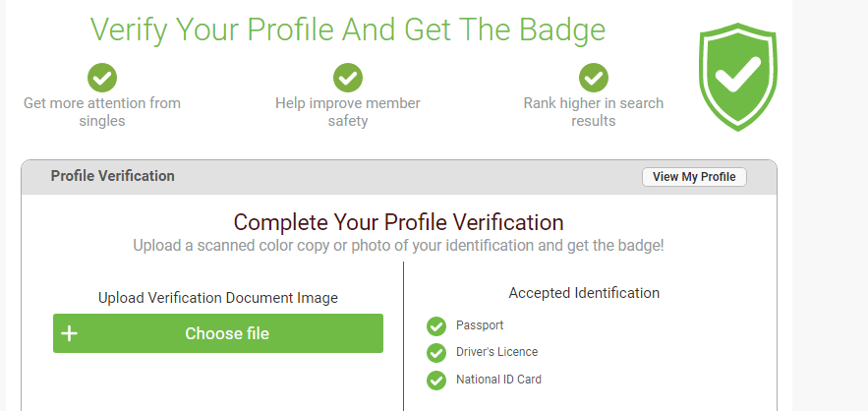
Task: Select the National ID Card text
Action: [498, 380]
